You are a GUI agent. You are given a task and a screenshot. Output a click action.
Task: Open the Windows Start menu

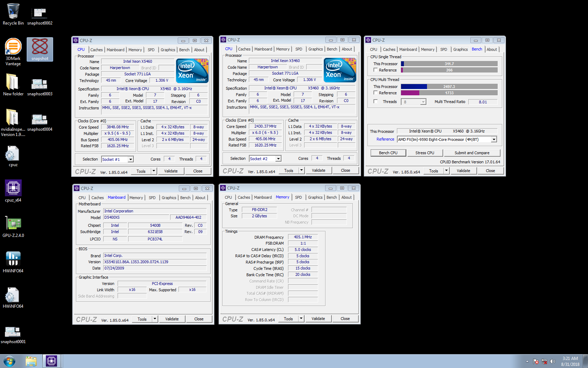tap(9, 361)
